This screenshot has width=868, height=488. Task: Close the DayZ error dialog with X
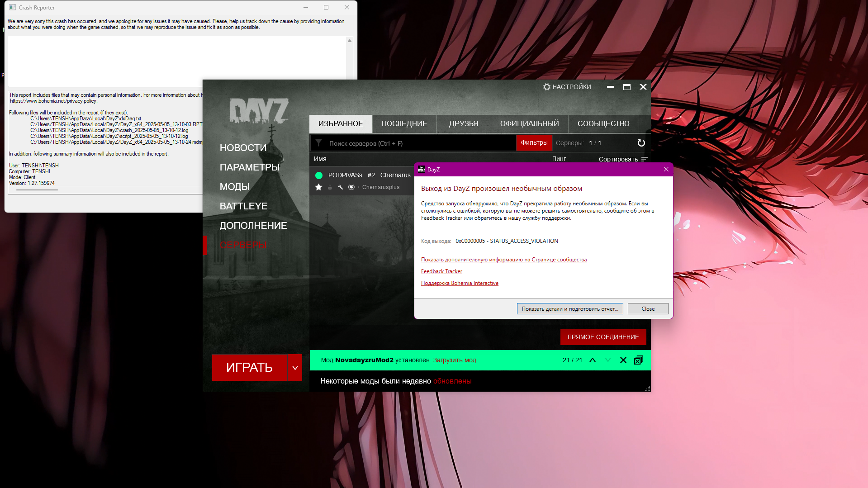(x=666, y=170)
